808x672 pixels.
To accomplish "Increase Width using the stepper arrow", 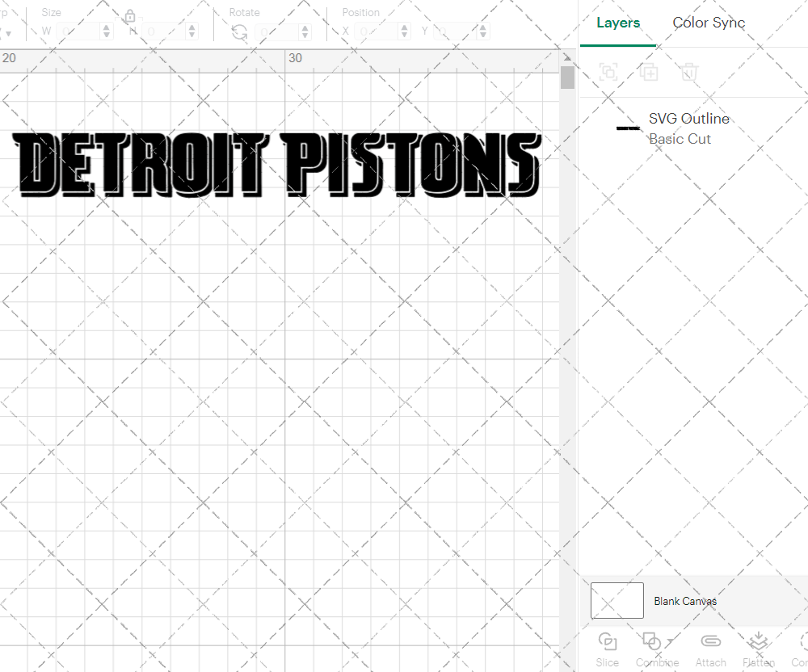I will coord(106,26).
